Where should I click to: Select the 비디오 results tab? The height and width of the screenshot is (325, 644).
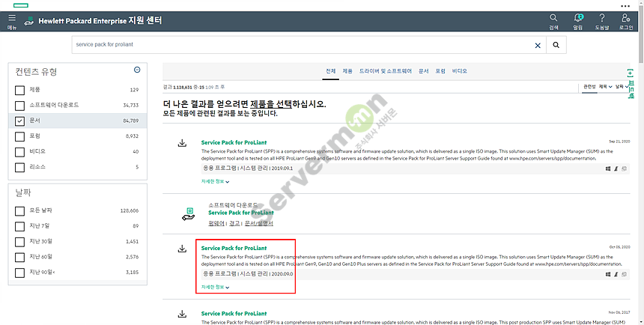460,71
